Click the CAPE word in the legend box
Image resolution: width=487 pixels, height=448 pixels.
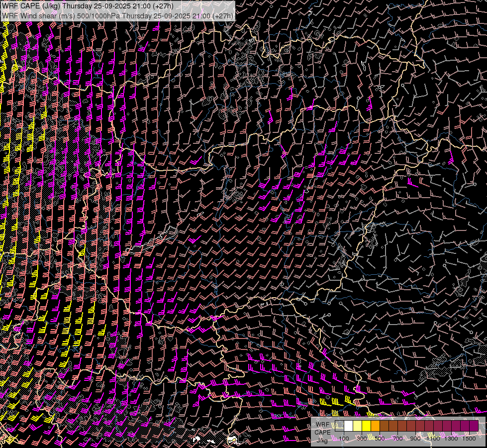tap(322, 432)
